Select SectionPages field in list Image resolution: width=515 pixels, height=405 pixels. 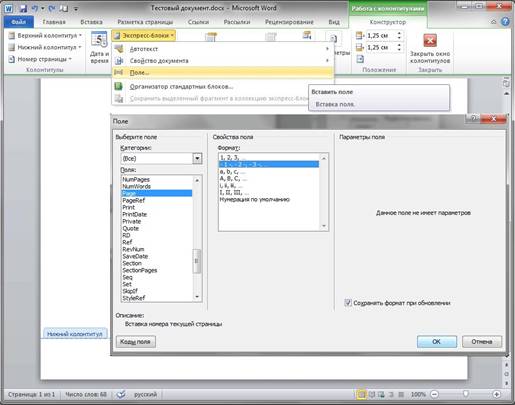click(156, 270)
